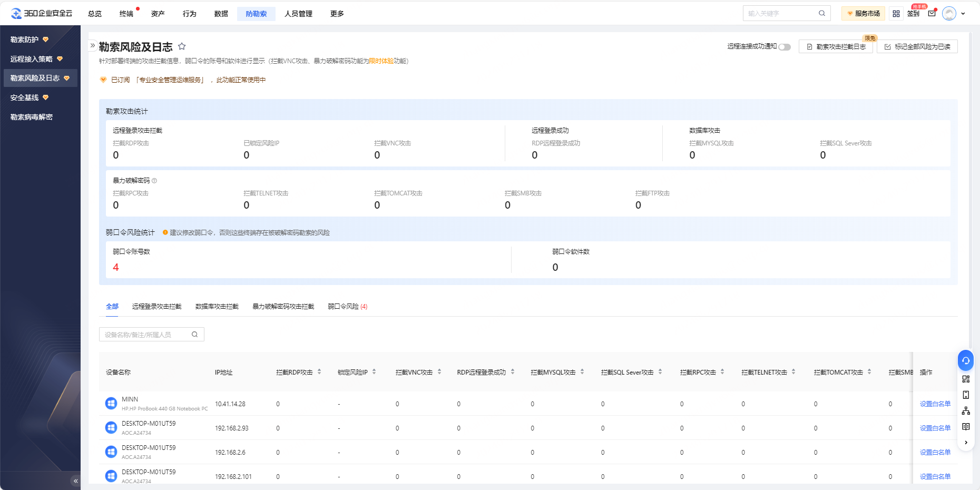Image resolution: width=980 pixels, height=490 pixels.
Task: Click the search magnifier in the top keyword box
Action: [x=821, y=14]
